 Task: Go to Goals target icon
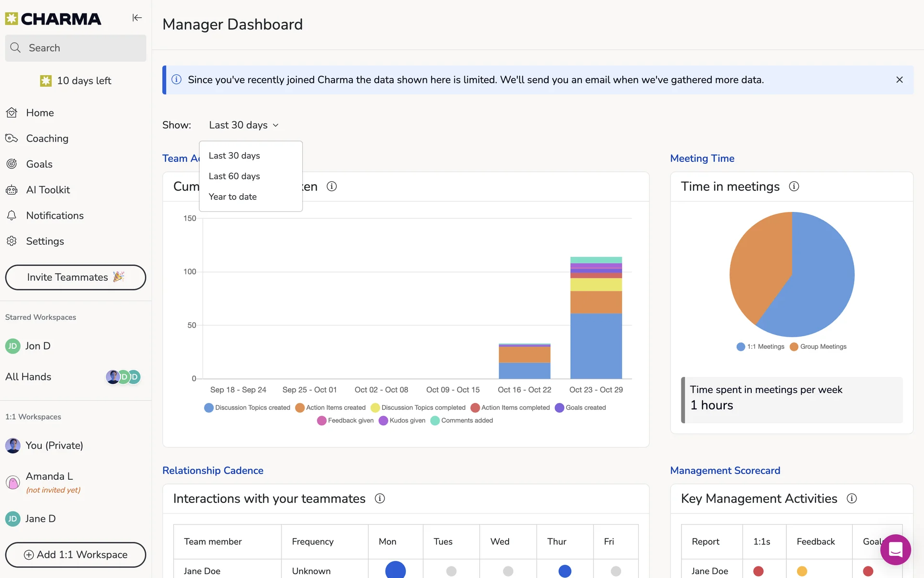tap(12, 164)
